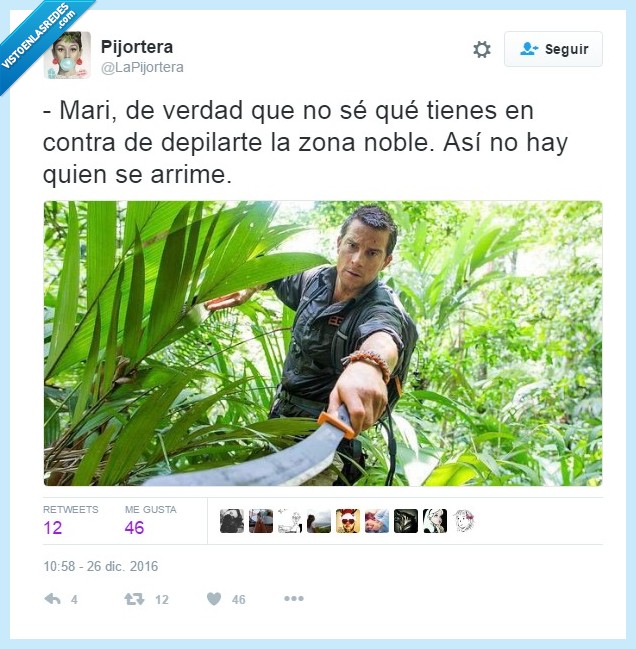Open Pijortera profile avatar
Screen dimensions: 636x649
[x=67, y=55]
